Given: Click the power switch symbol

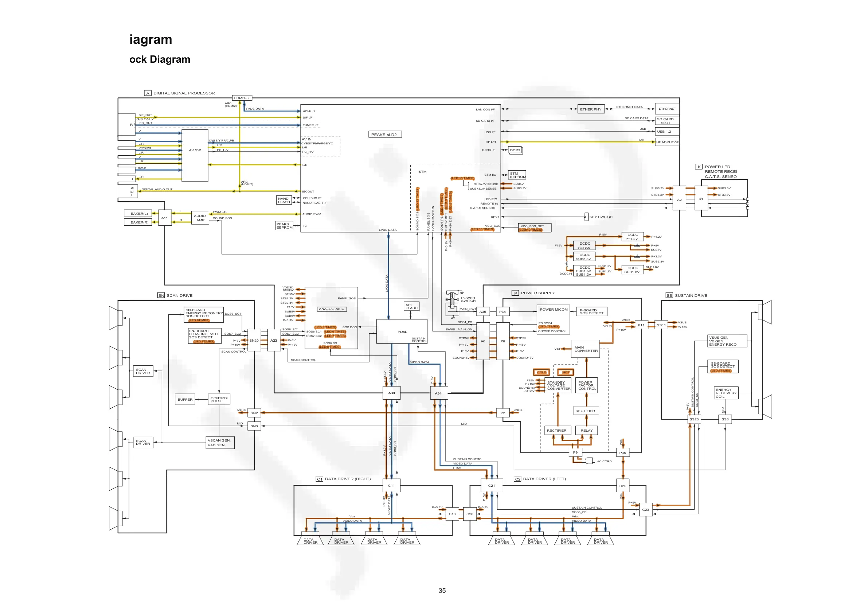Looking at the screenshot, I should 452,302.
